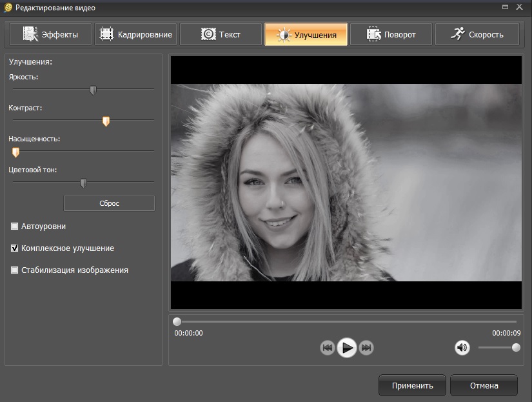Go to the Поворот tab
This screenshot has width=532, height=402.
click(391, 34)
